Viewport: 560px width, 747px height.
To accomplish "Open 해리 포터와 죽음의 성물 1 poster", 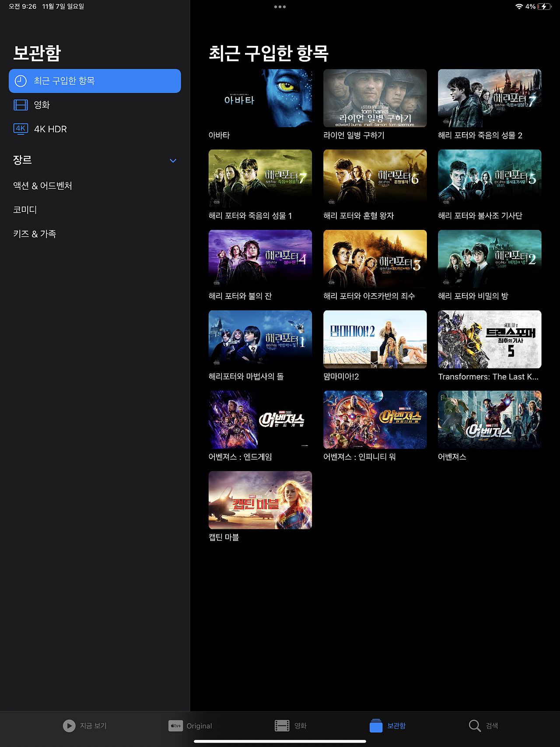I will [x=260, y=179].
